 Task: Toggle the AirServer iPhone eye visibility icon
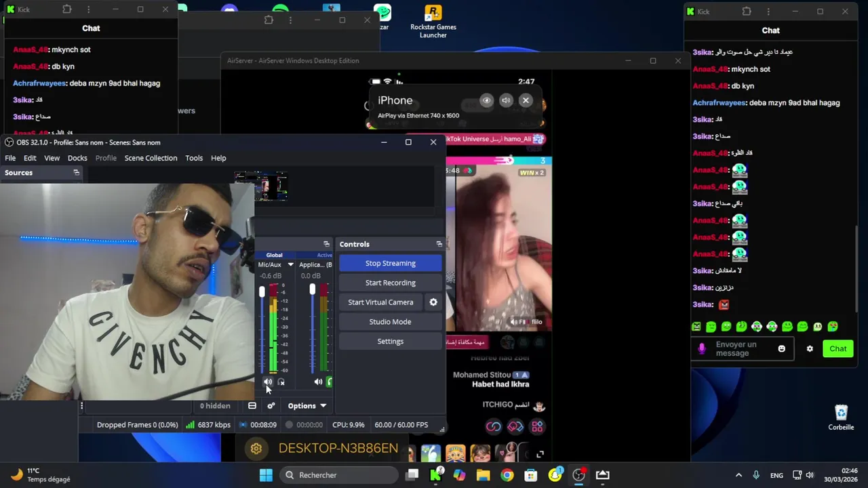pyautogui.click(x=486, y=100)
